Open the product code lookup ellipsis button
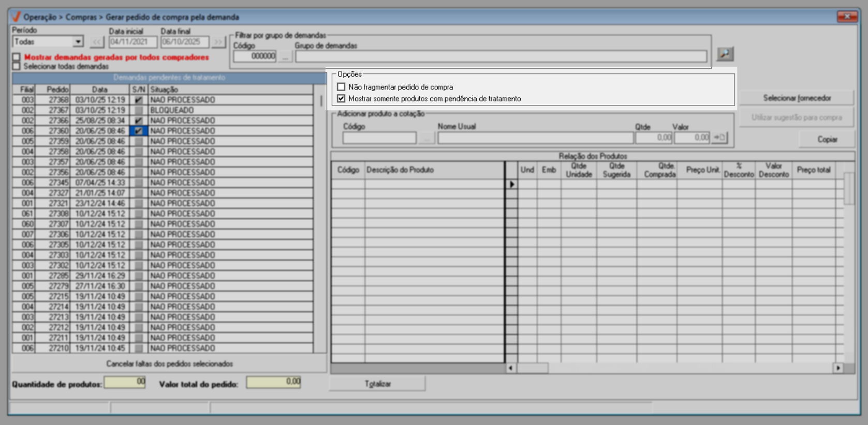 [426, 138]
